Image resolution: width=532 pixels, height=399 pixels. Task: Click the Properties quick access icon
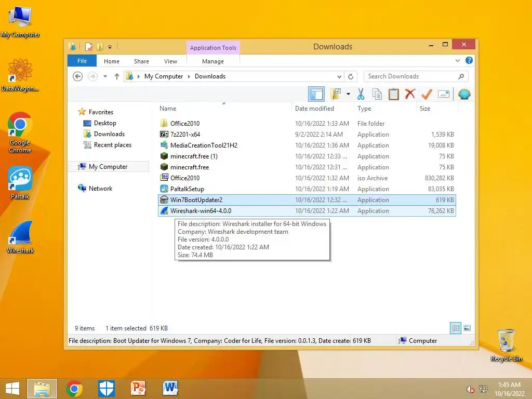tap(88, 47)
